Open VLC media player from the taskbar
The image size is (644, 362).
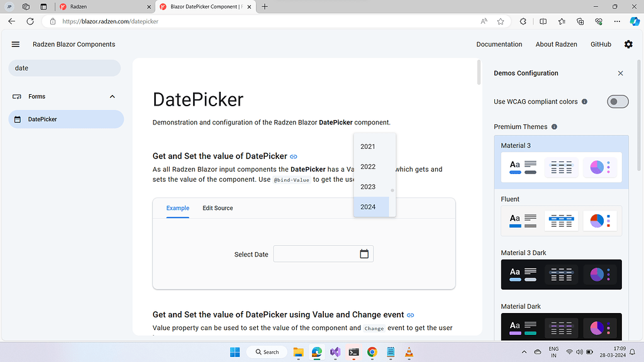click(x=409, y=352)
